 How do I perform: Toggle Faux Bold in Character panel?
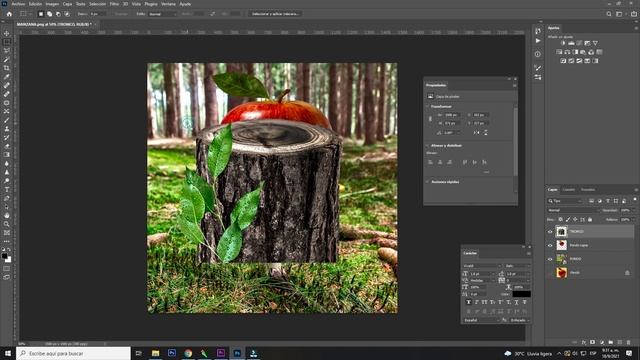click(x=468, y=302)
